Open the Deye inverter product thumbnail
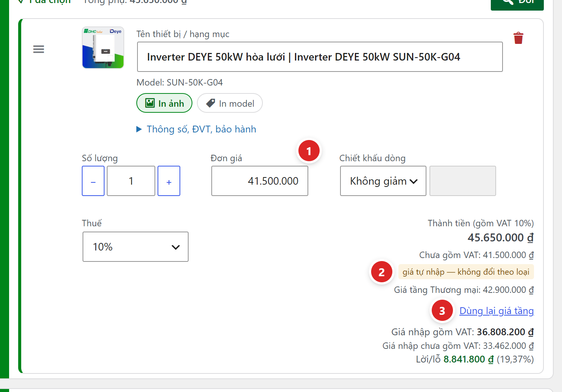Viewport: 562px width, 392px height. (x=103, y=48)
